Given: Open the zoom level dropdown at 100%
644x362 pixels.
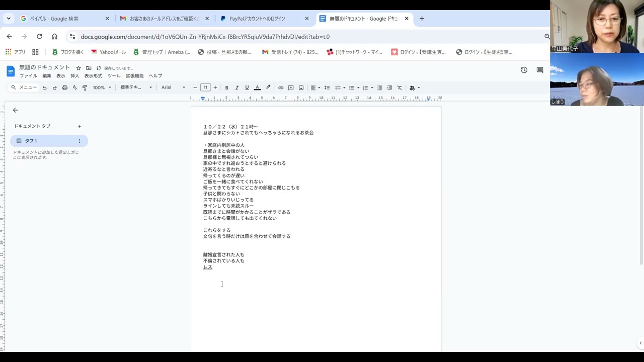Looking at the screenshot, I should pos(102,87).
